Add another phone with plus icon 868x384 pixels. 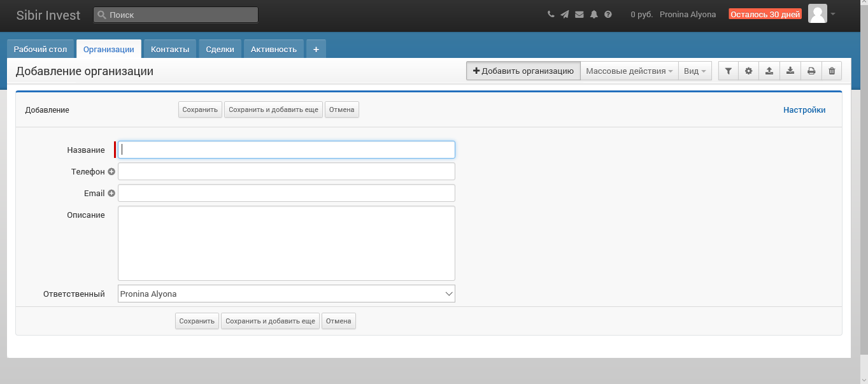(111, 171)
